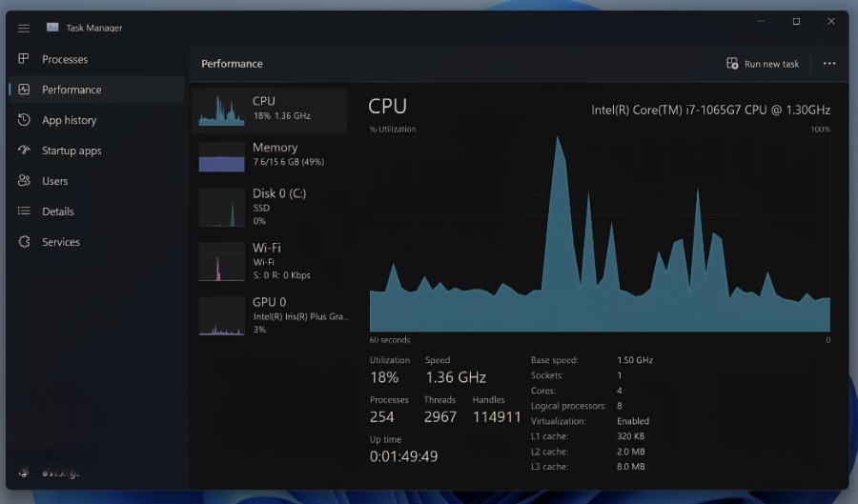Show Disk 0 (C:) performance
This screenshot has height=504, width=858.
(270, 207)
